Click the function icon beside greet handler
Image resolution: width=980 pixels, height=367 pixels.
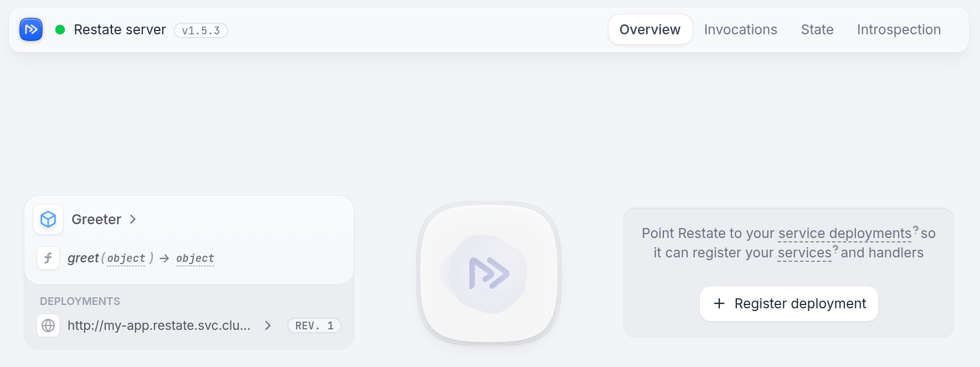pos(48,258)
